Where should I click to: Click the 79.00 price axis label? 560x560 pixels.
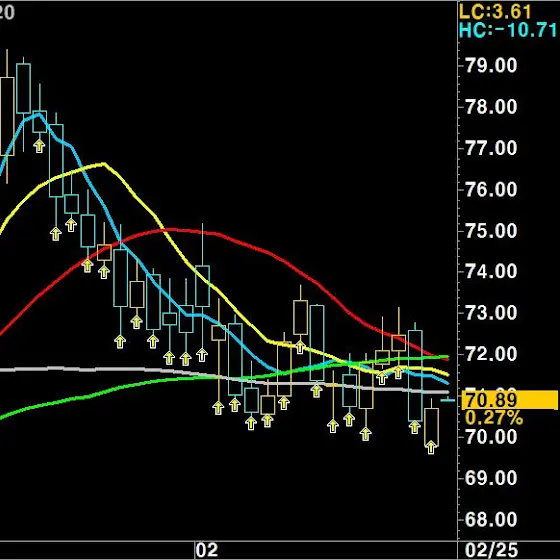point(491,65)
